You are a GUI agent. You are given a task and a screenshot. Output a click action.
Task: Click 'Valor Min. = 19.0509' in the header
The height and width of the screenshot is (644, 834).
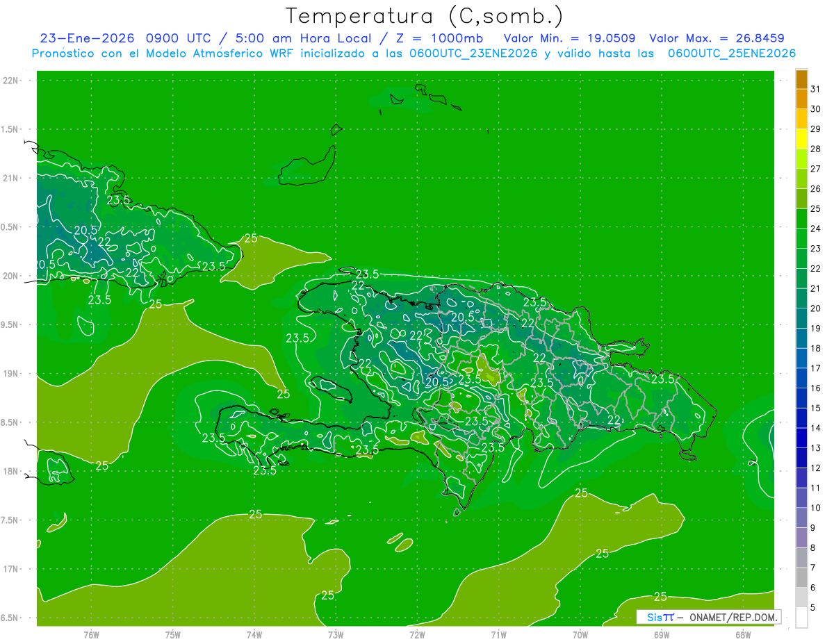(569, 39)
